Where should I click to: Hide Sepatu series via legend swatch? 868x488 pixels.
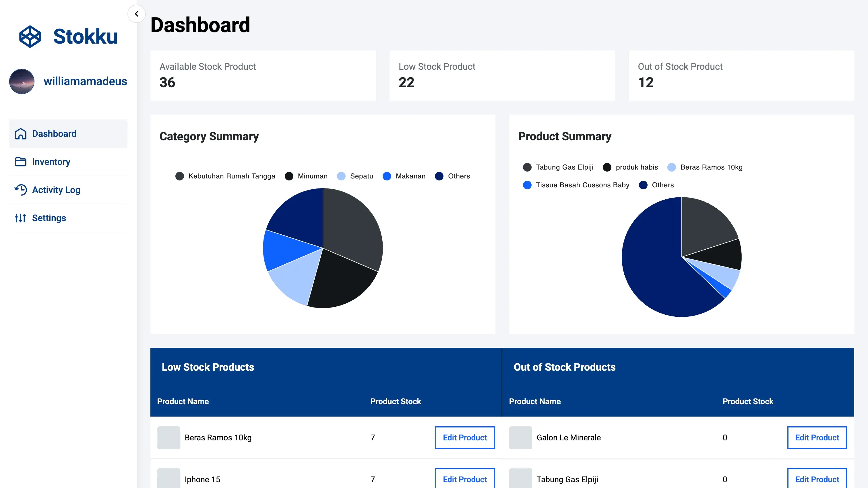click(x=341, y=176)
